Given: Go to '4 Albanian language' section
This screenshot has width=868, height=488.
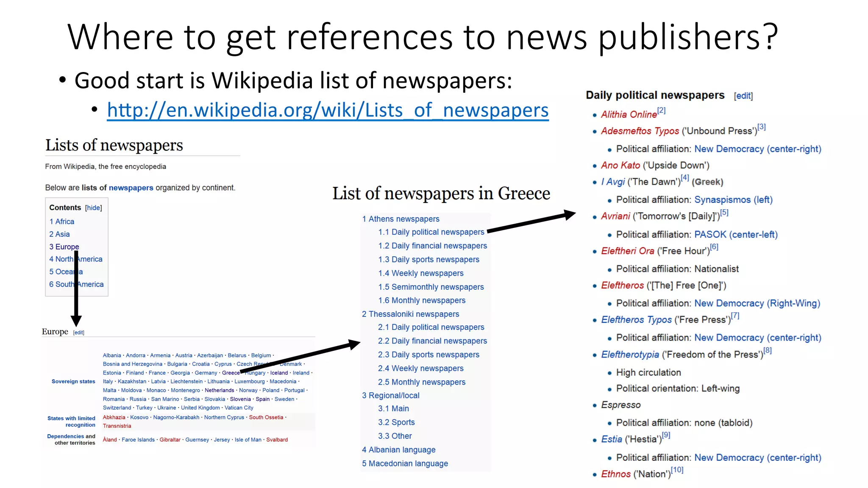Looking at the screenshot, I should [399, 450].
